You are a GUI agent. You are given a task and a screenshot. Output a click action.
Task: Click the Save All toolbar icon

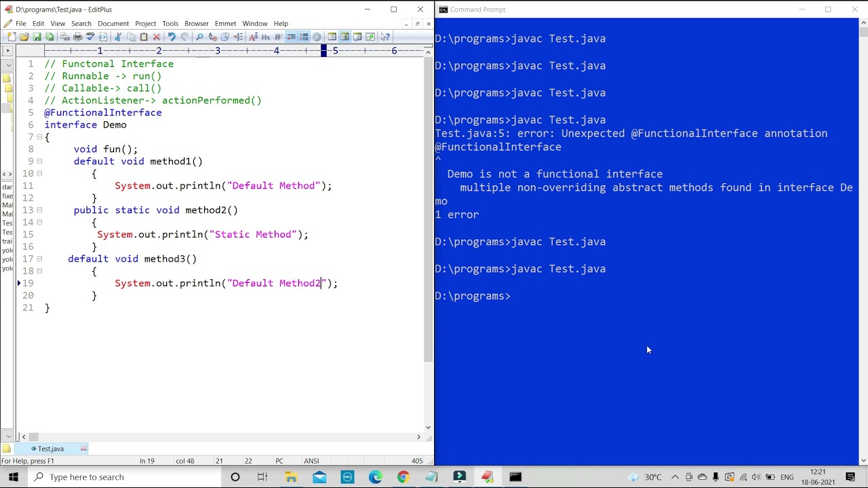click(x=50, y=37)
